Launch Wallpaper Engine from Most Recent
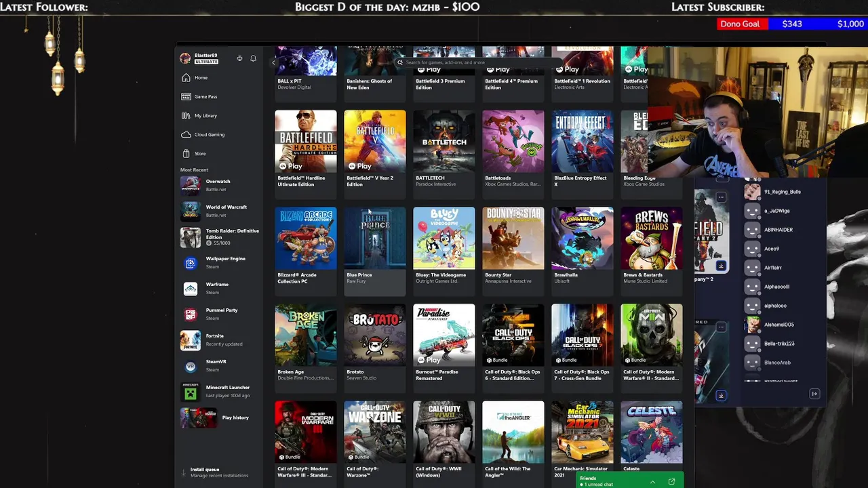Image resolution: width=868 pixels, height=488 pixels. pyautogui.click(x=219, y=262)
